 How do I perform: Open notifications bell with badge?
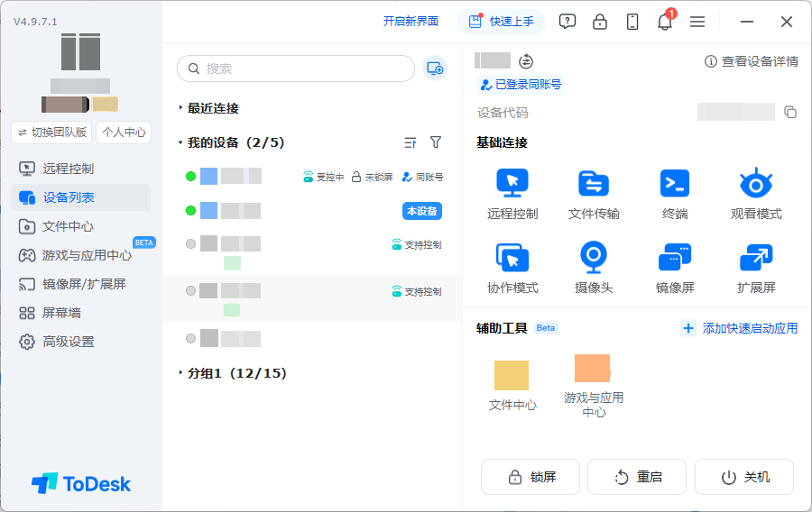pos(665,21)
